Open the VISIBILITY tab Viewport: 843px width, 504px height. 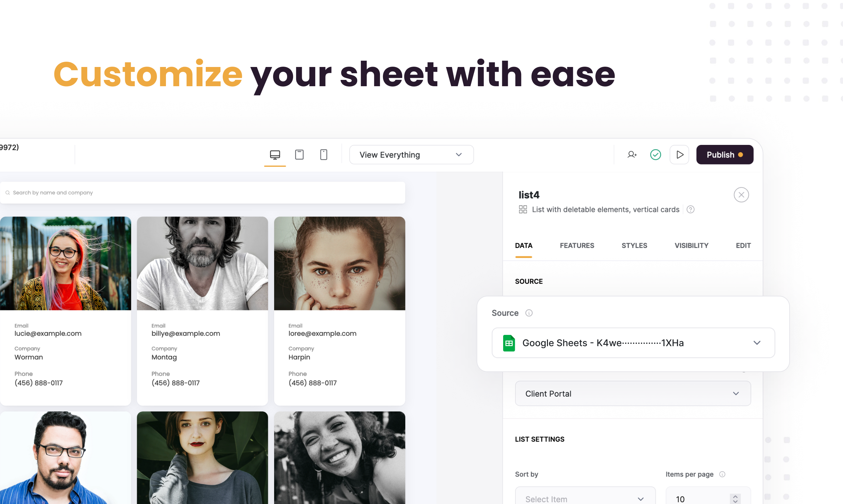[691, 246]
